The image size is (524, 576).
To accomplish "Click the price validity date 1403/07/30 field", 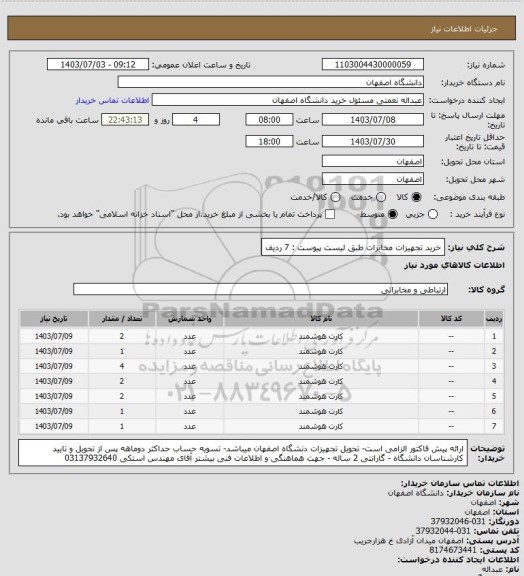I will pyautogui.click(x=373, y=141).
